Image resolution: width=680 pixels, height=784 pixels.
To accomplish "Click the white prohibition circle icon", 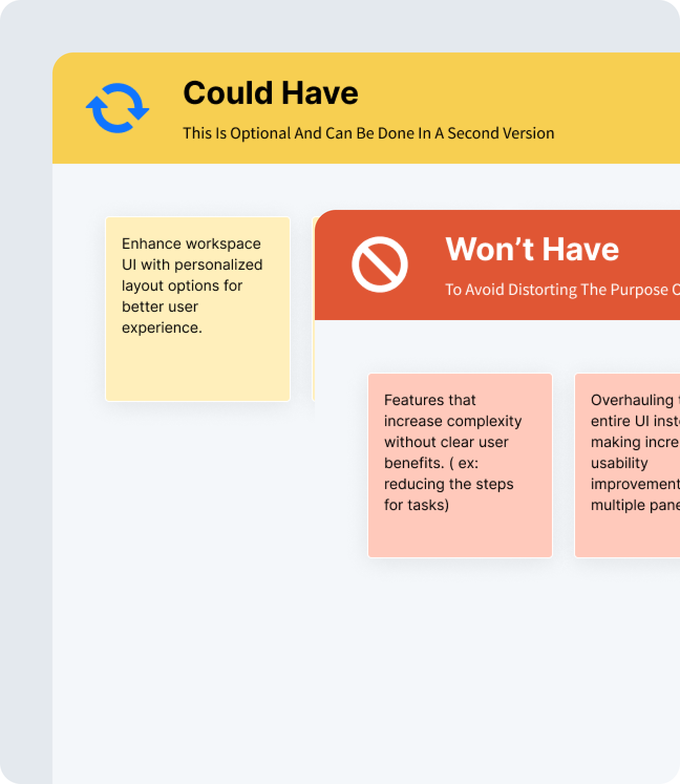I will pyautogui.click(x=380, y=264).
